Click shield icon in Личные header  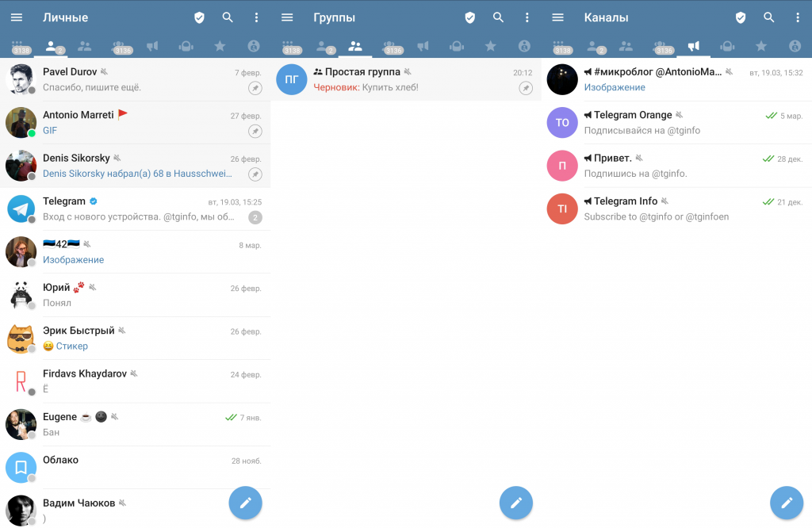200,17
